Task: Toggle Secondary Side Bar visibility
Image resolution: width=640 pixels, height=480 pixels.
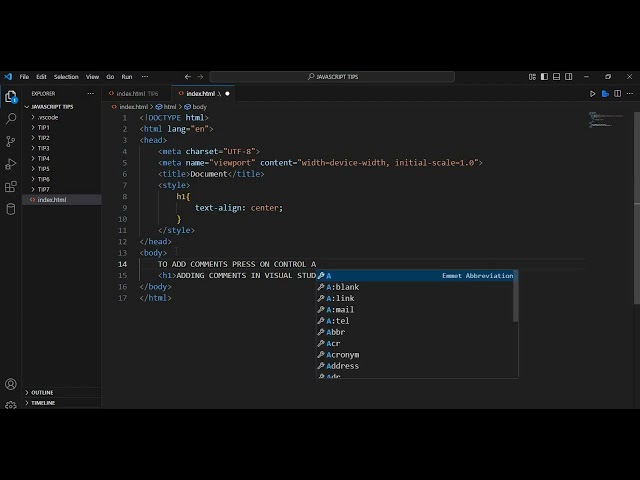Action: pos(569,77)
